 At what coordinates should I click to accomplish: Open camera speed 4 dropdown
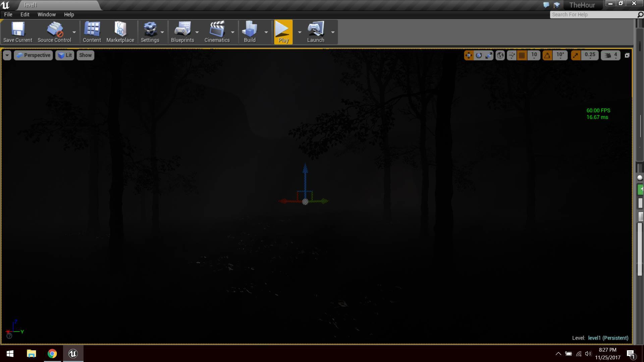611,55
